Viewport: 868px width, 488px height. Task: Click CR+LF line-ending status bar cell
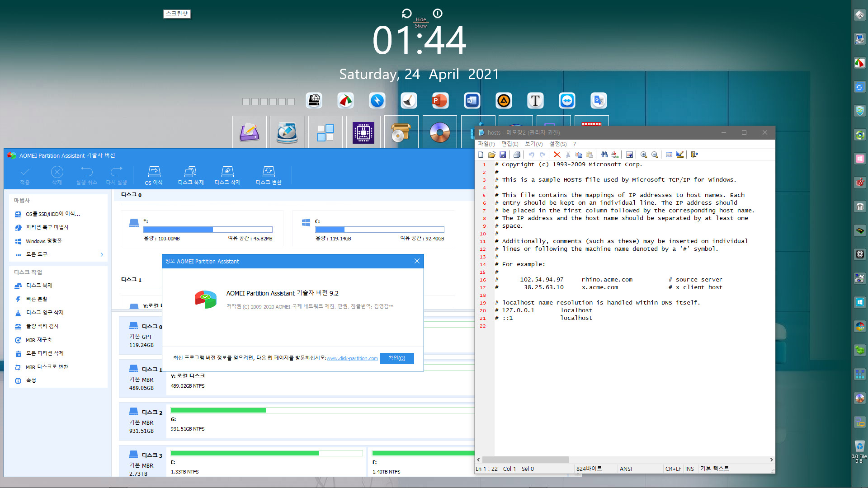pyautogui.click(x=673, y=469)
